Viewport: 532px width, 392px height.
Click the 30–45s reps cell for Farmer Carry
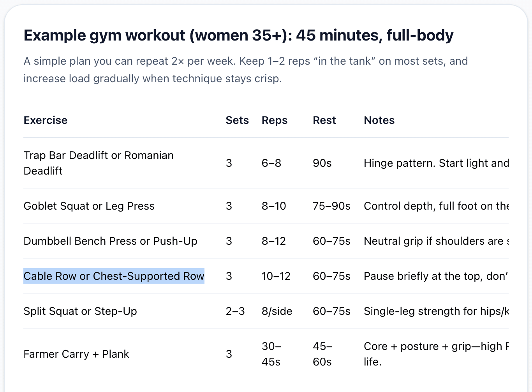coord(271,354)
